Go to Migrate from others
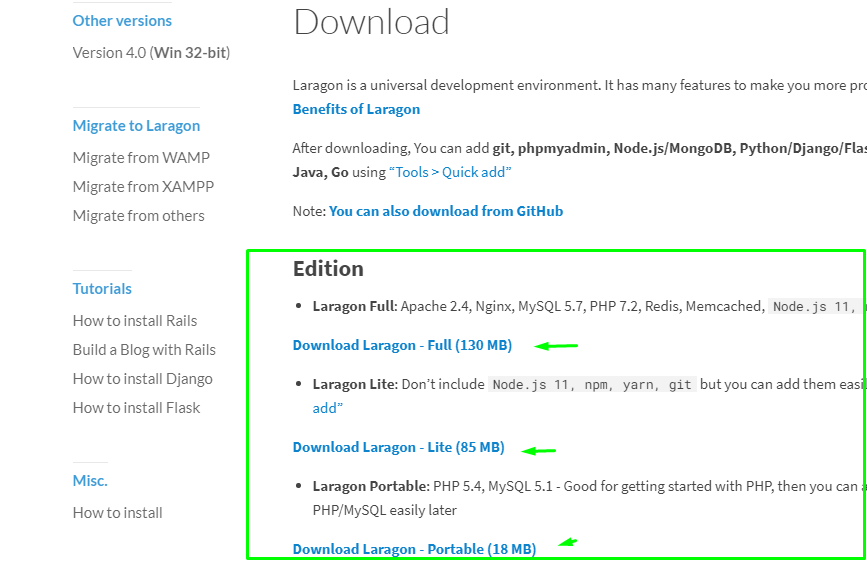Viewport: 867px width, 567px height. click(138, 215)
